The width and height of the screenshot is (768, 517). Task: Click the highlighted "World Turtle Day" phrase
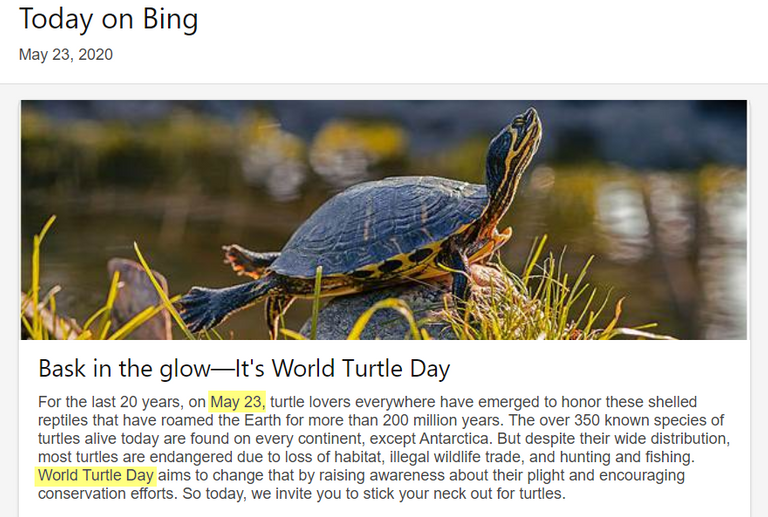96,475
